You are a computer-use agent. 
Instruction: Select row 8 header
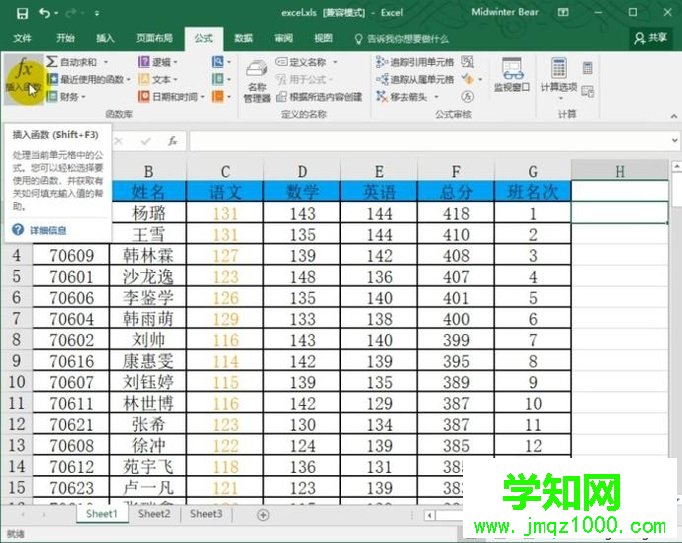pyautogui.click(x=17, y=339)
